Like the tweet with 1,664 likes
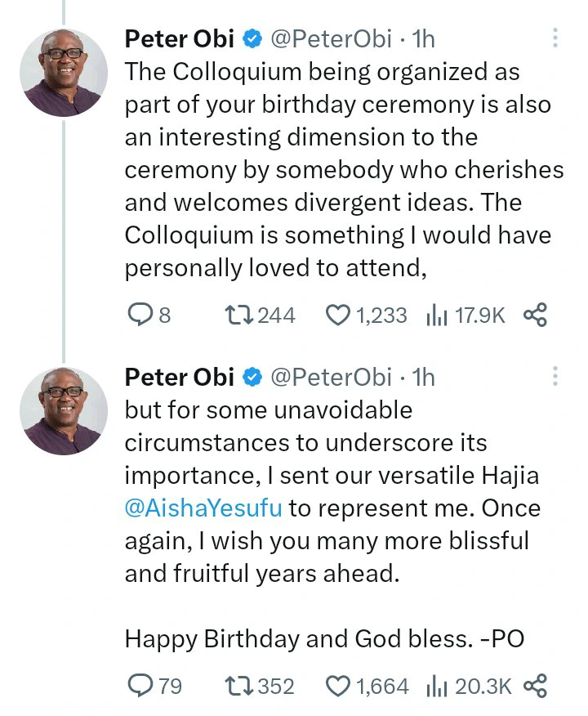The height and width of the screenshot is (716, 588). [367, 686]
